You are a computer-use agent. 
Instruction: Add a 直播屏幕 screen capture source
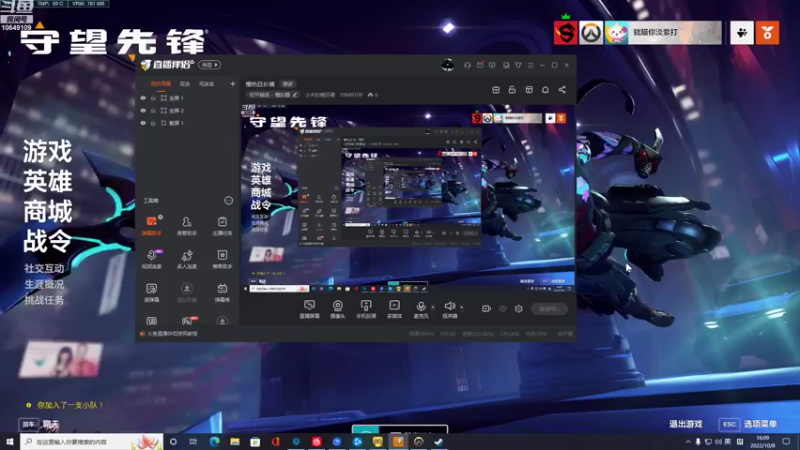[309, 309]
